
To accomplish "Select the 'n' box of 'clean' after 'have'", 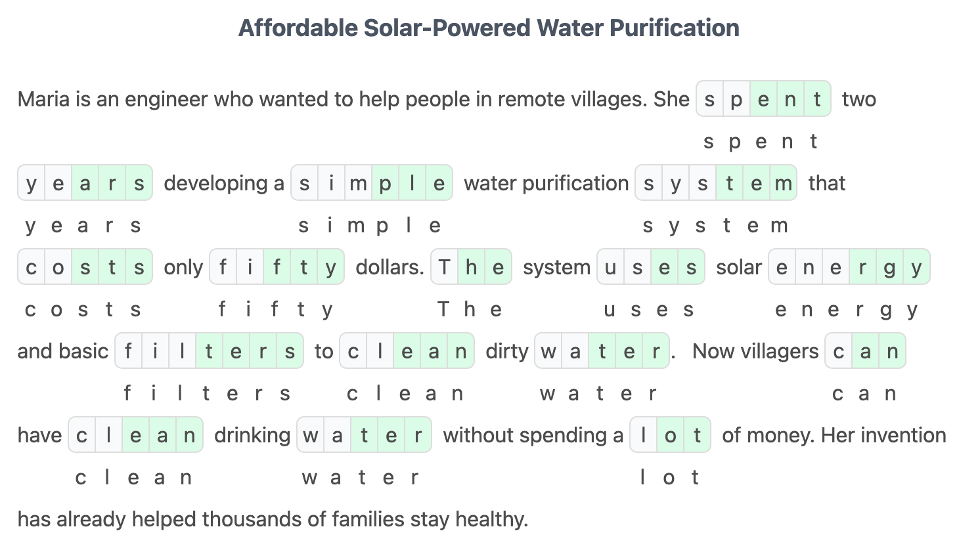I will (189, 435).
